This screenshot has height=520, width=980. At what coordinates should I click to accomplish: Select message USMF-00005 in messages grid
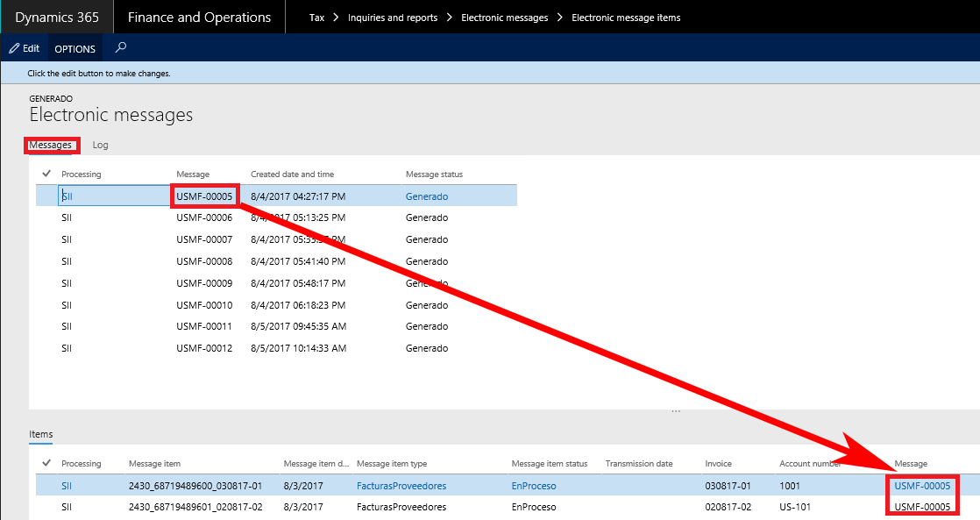[204, 196]
